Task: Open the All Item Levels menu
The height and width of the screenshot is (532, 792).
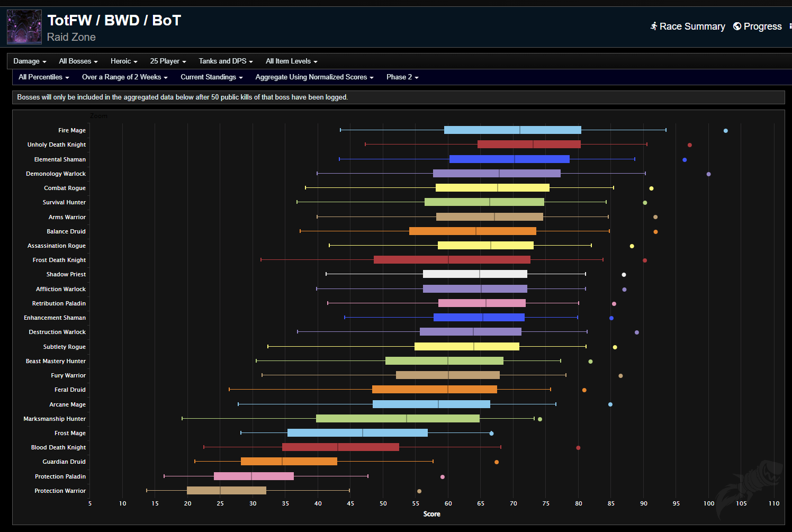Action: (x=291, y=61)
